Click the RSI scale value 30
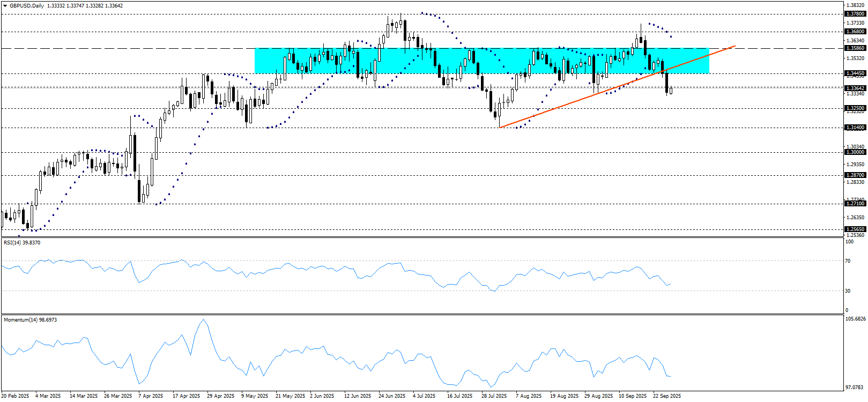 pos(848,291)
